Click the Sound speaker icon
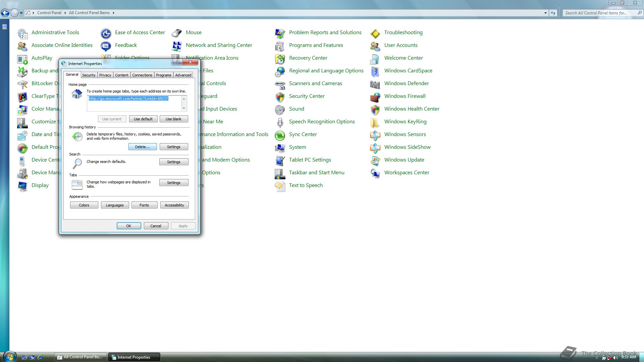This screenshot has width=644, height=362. [x=280, y=110]
